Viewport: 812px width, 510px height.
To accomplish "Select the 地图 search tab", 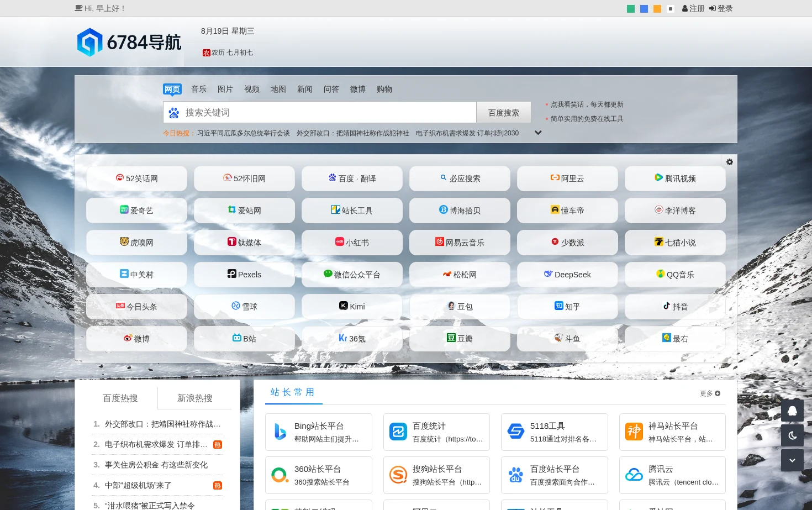I will [278, 89].
